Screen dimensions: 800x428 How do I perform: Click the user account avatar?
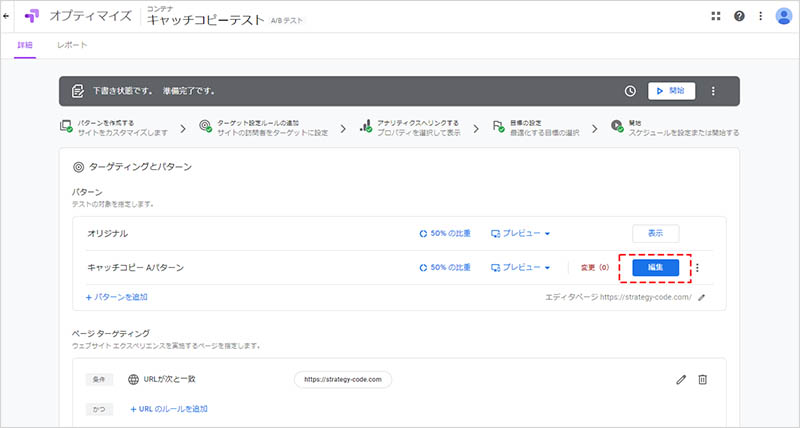tap(784, 16)
